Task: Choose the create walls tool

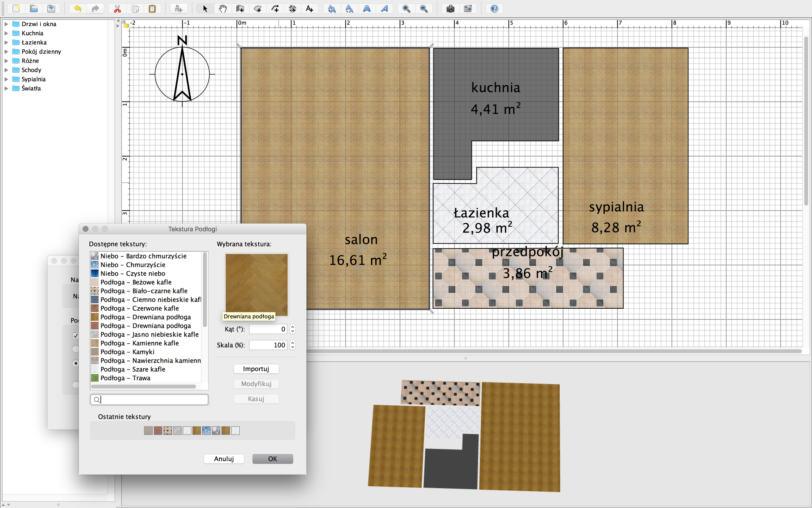Action: [240, 9]
